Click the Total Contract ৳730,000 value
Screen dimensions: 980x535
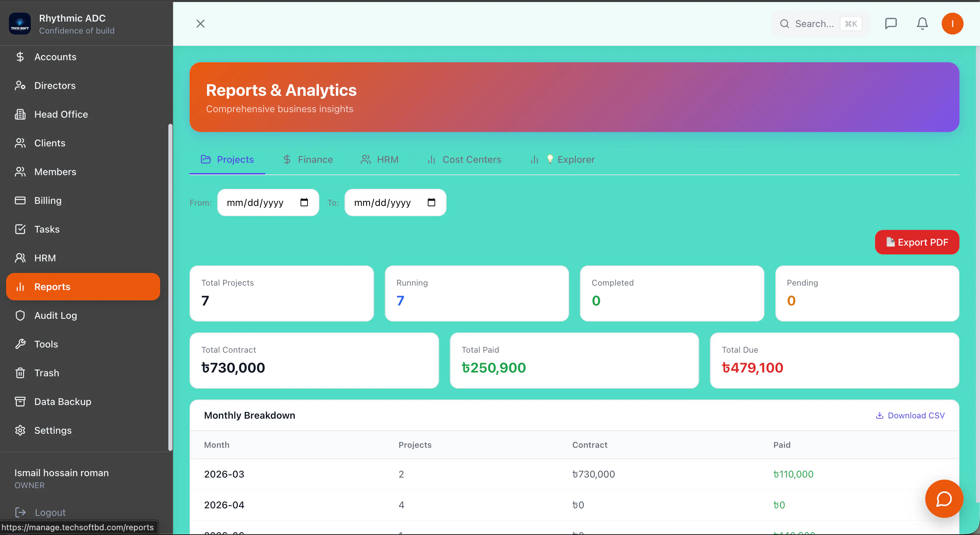tap(233, 367)
